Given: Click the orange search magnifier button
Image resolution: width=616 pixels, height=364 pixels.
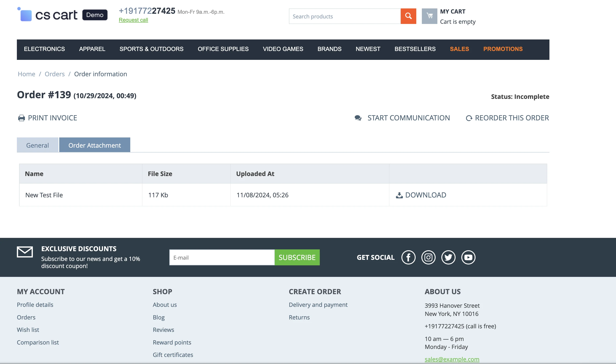Looking at the screenshot, I should coord(408,16).
